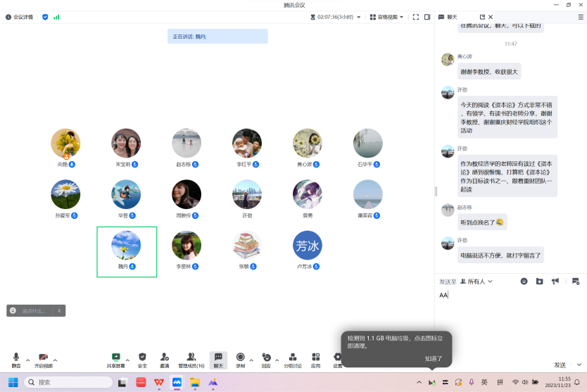Image resolution: width=587 pixels, height=392 pixels.
Task: Open the apps (应用) icon
Action: [315, 358]
